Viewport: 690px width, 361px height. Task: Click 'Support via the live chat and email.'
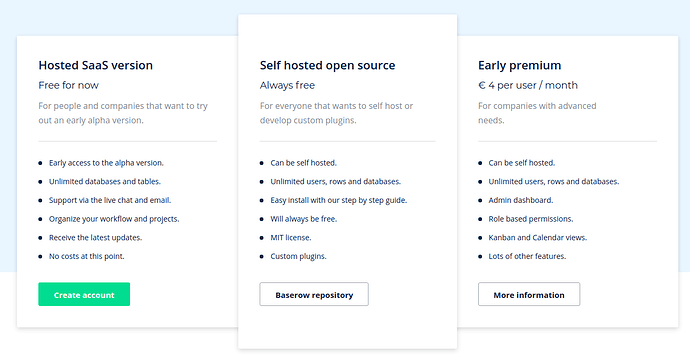point(110,200)
